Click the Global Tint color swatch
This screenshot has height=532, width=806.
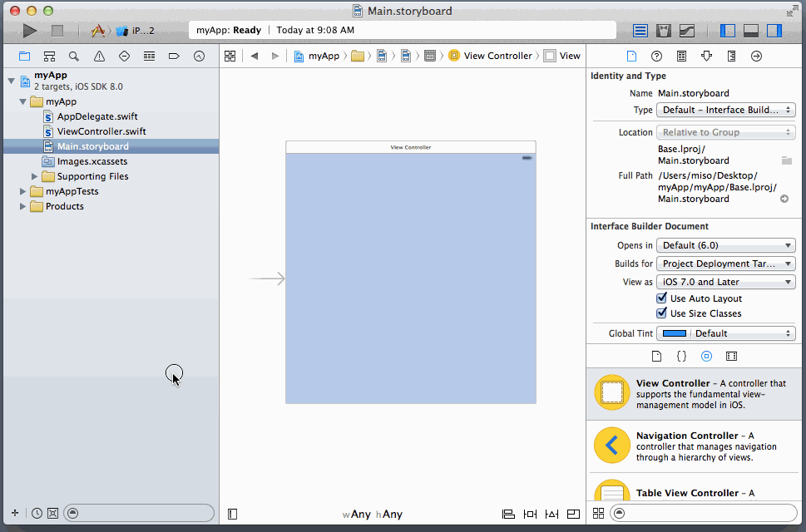click(x=675, y=332)
